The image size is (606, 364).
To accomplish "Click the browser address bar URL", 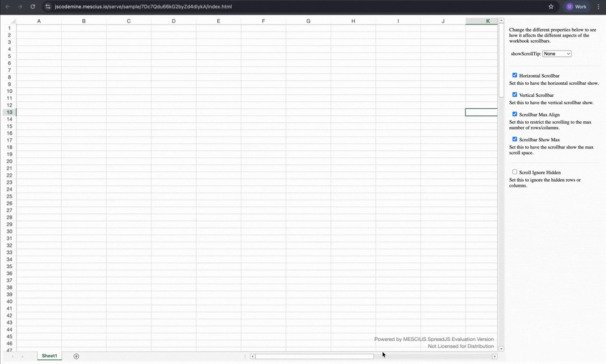I will tap(143, 7).
